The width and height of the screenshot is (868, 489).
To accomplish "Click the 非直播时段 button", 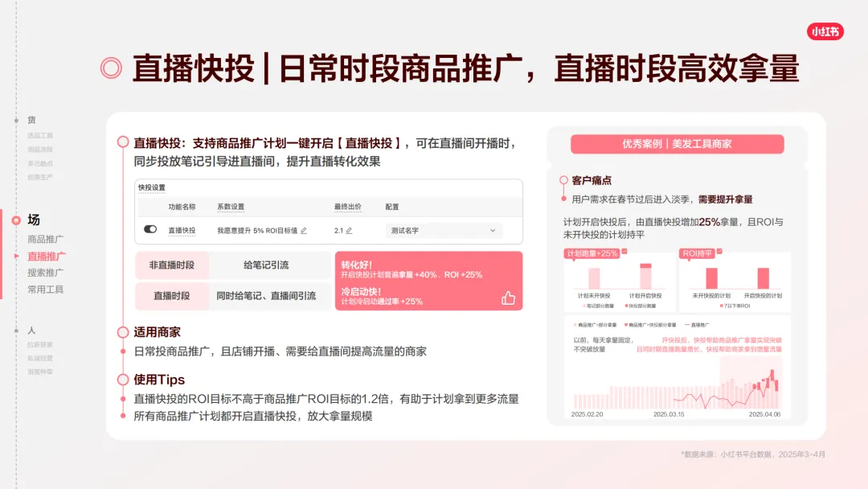I will [173, 265].
